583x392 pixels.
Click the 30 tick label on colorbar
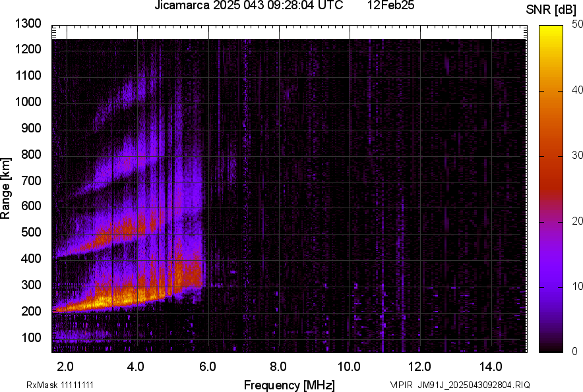point(578,155)
